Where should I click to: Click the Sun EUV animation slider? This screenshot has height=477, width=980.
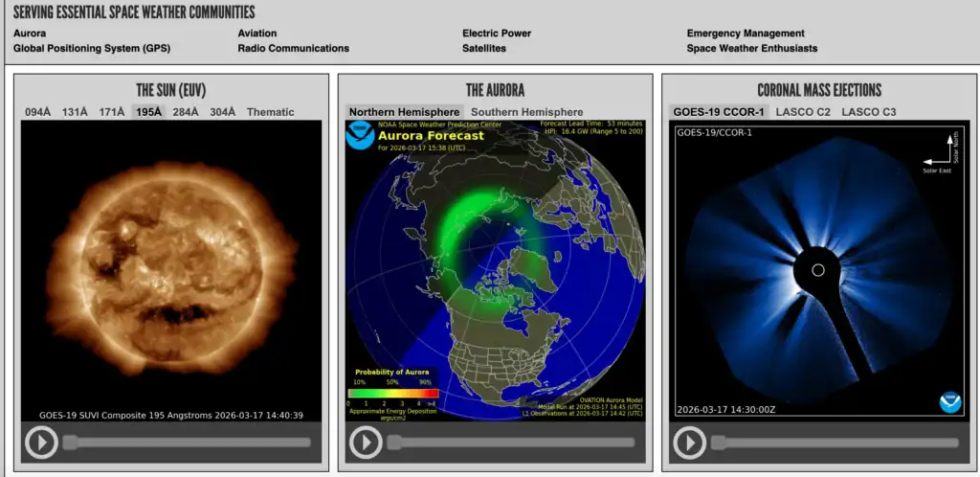187,443
